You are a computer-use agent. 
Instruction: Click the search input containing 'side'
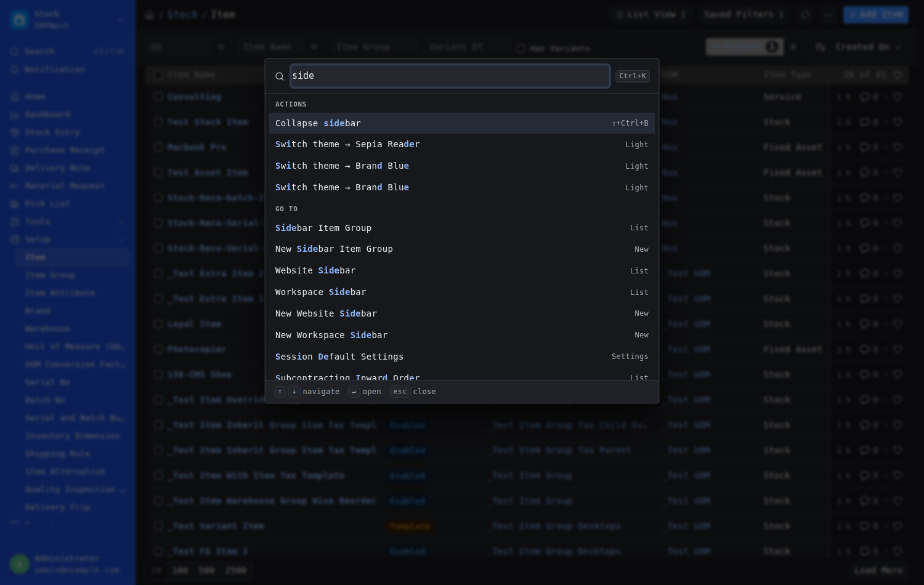pyautogui.click(x=450, y=76)
